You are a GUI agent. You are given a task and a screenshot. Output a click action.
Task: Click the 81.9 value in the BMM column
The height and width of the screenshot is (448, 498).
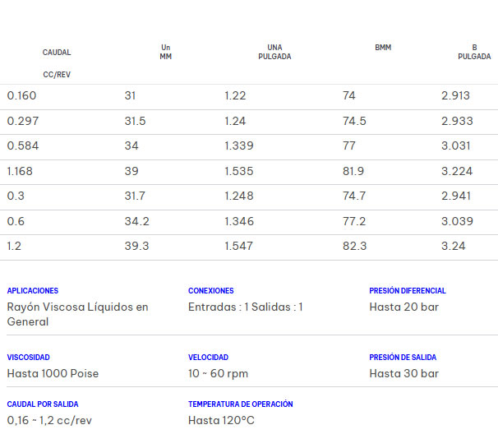pyautogui.click(x=353, y=171)
